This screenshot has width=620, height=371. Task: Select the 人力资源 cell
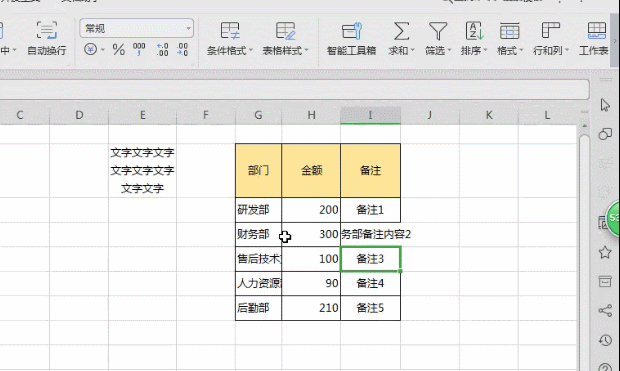point(258,283)
